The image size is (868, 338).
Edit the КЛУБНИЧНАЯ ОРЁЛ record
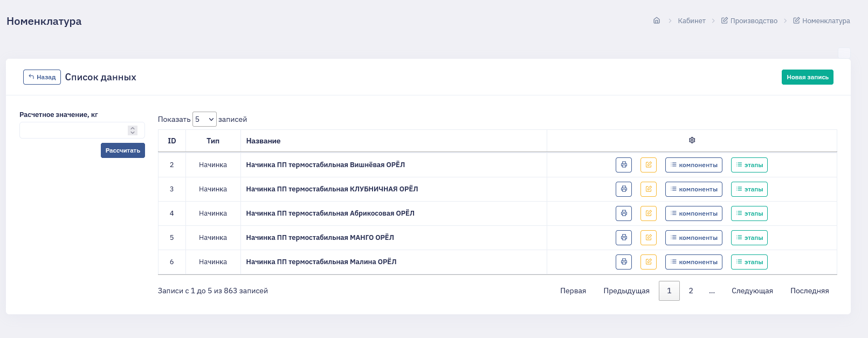point(649,189)
